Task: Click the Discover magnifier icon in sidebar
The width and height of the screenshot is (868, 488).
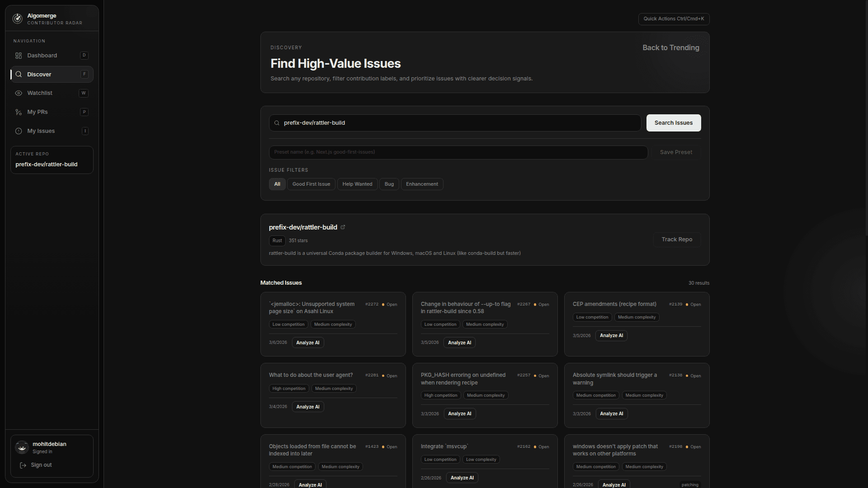Action: click(19, 75)
